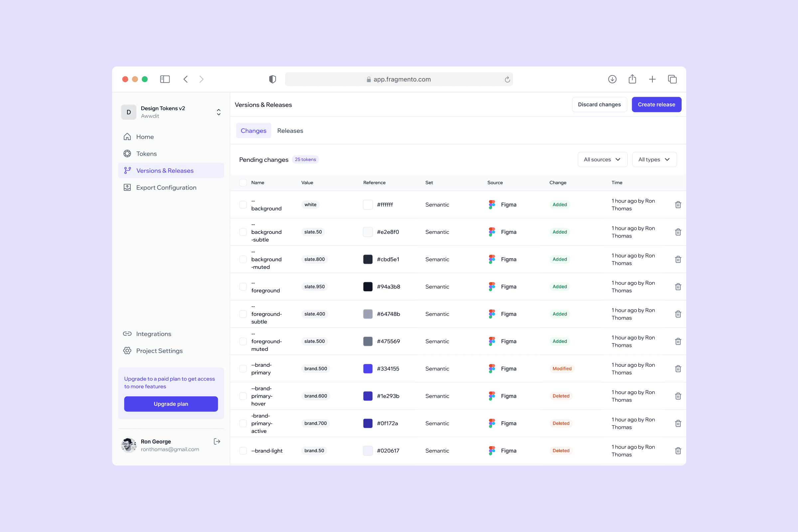Open Tokens from the sidebar
This screenshot has height=532, width=798.
point(146,154)
